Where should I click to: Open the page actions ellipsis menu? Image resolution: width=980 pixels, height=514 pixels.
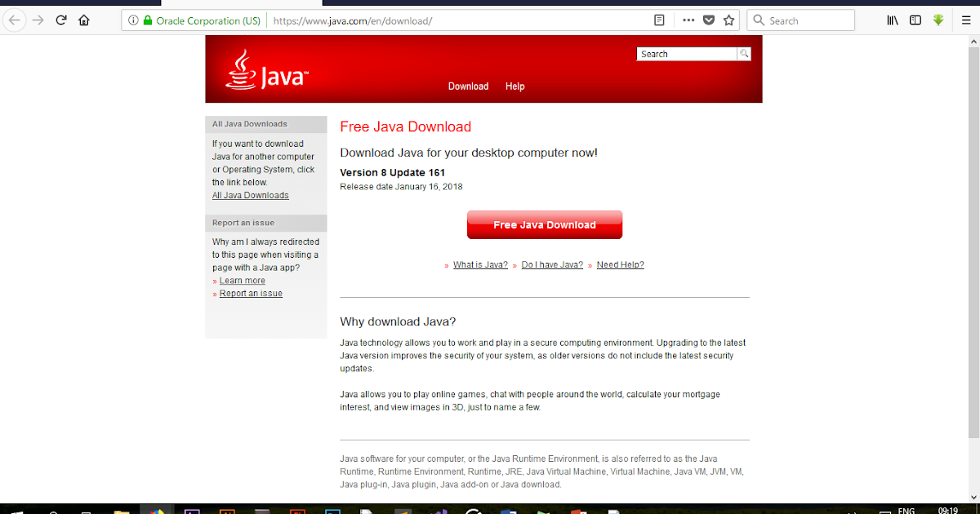pyautogui.click(x=688, y=20)
